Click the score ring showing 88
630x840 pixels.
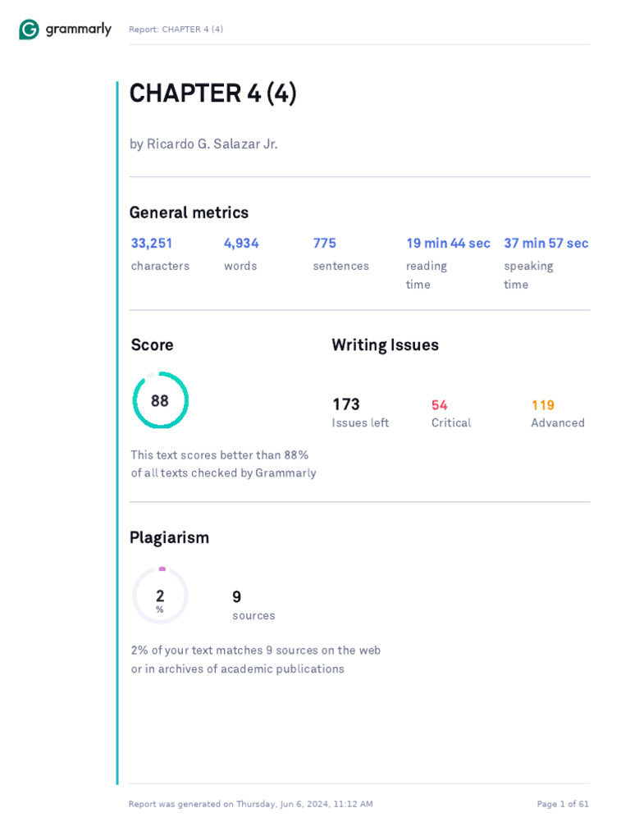pos(160,400)
